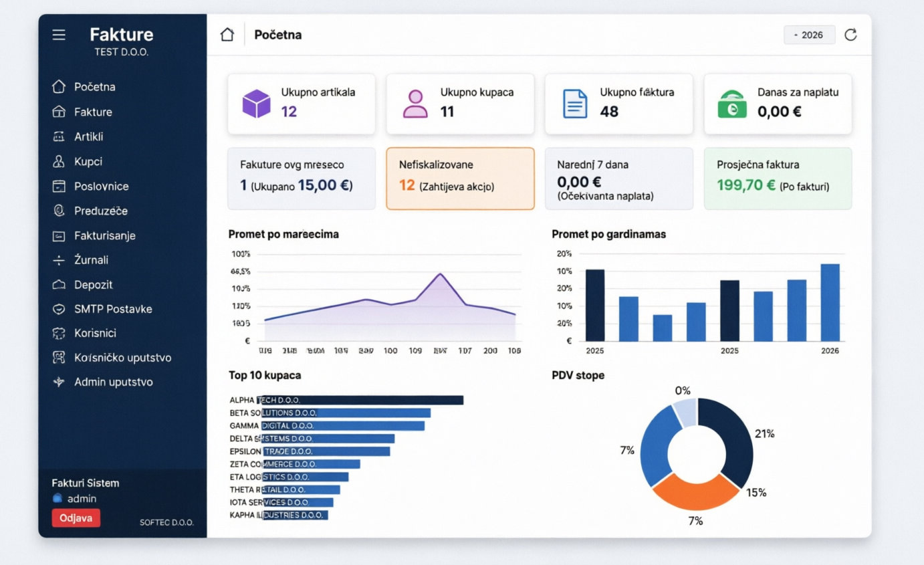Click the Kupci person icon
The image size is (924, 565).
[x=59, y=161]
